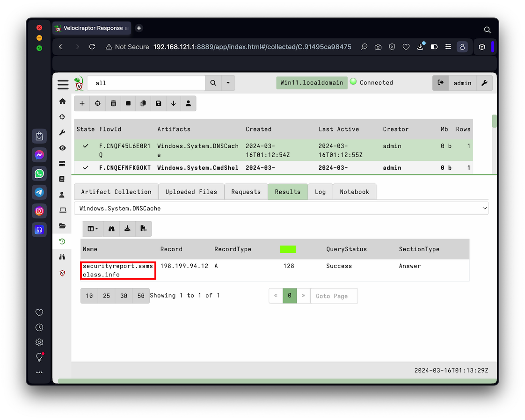Open Virtual Filesystem folder sidebar icon
Viewport: 525px width, 420px height.
click(62, 226)
